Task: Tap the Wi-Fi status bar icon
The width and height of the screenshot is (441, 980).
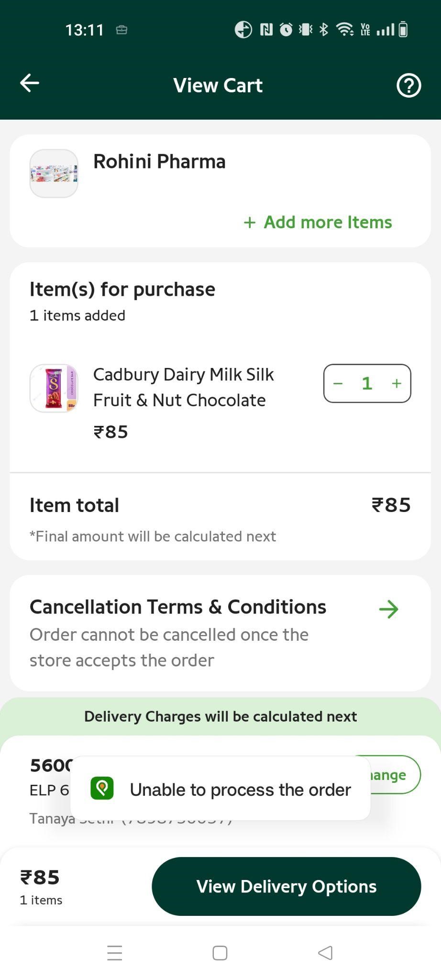Action: [344, 30]
